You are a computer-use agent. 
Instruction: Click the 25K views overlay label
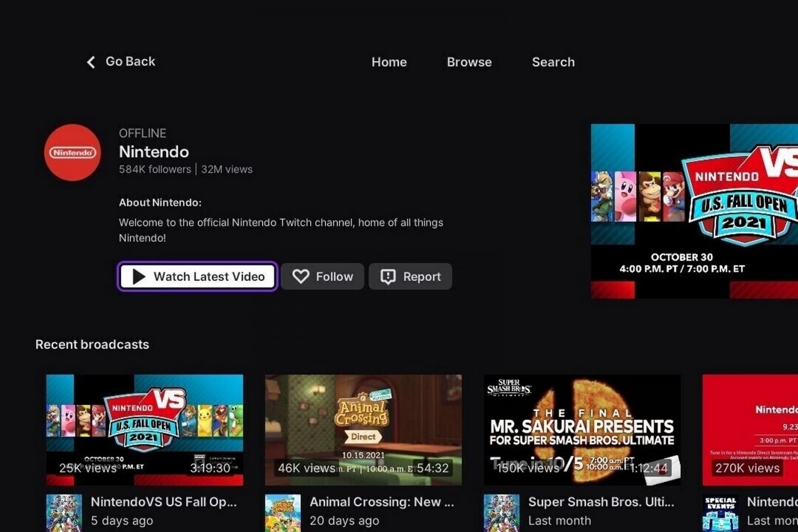pyautogui.click(x=87, y=468)
